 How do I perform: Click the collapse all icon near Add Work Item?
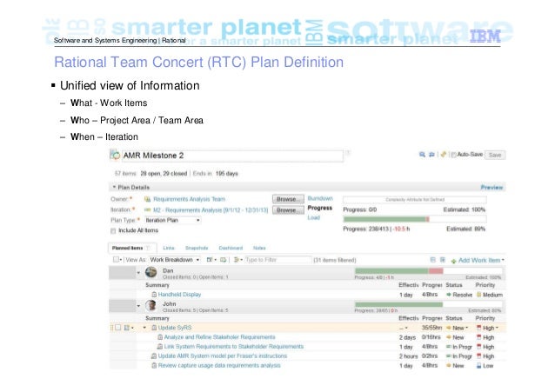pyautogui.click(x=432, y=260)
